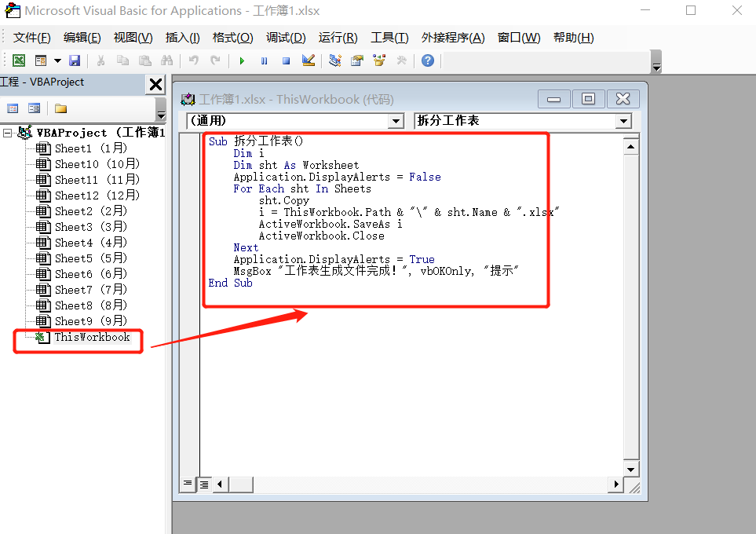
Task: Select Sheet11 (11月) in project tree
Action: 88,180
